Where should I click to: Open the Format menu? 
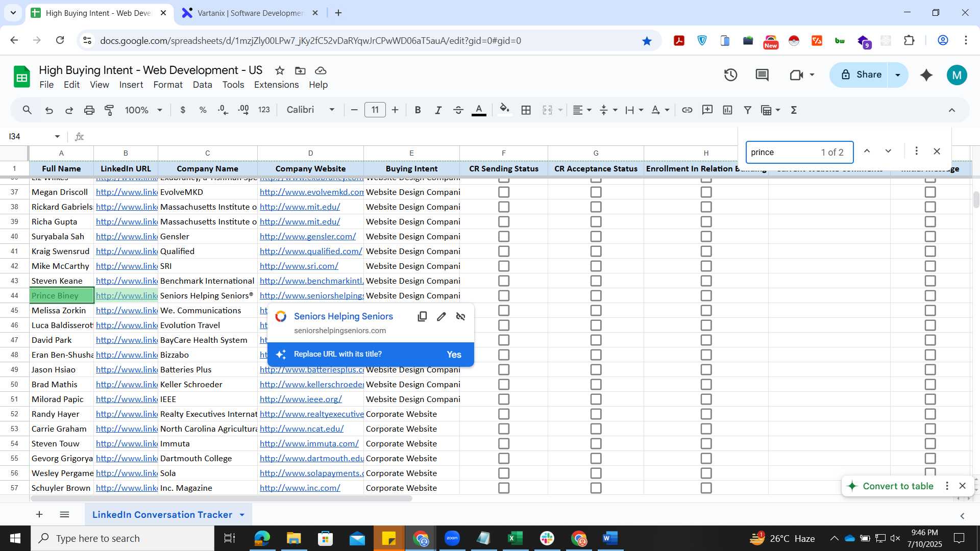168,85
